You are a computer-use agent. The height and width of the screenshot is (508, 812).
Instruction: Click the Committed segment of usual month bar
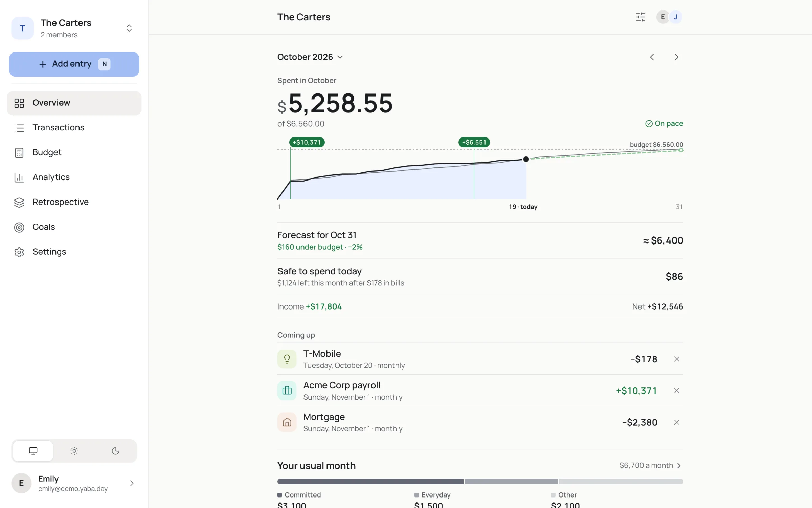(x=370, y=481)
